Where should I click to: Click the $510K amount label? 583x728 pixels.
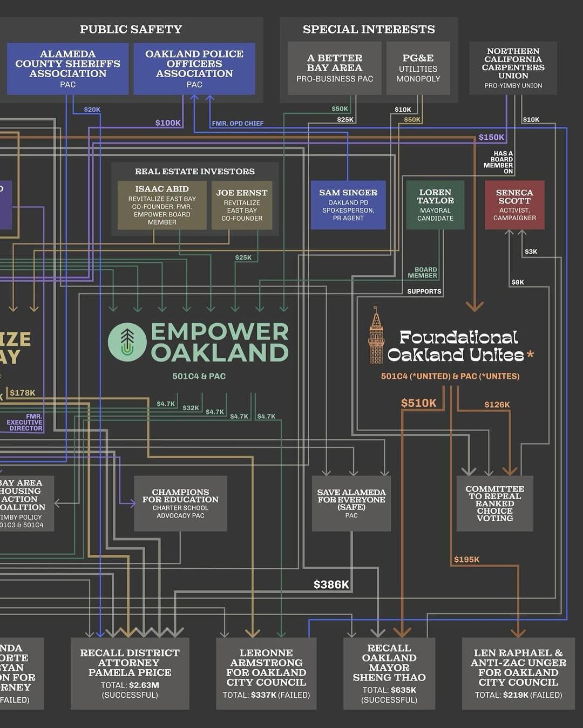coord(418,403)
